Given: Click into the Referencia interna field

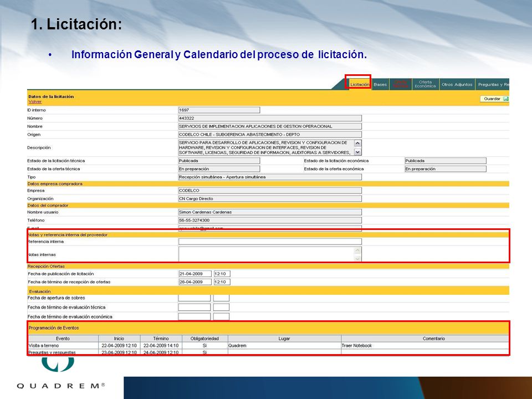Looking at the screenshot, I should pyautogui.click(x=270, y=242).
